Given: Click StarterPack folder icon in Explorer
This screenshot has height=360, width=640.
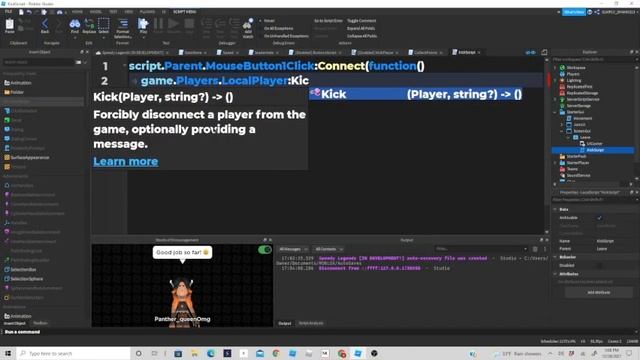Looking at the screenshot, I should click(562, 156).
